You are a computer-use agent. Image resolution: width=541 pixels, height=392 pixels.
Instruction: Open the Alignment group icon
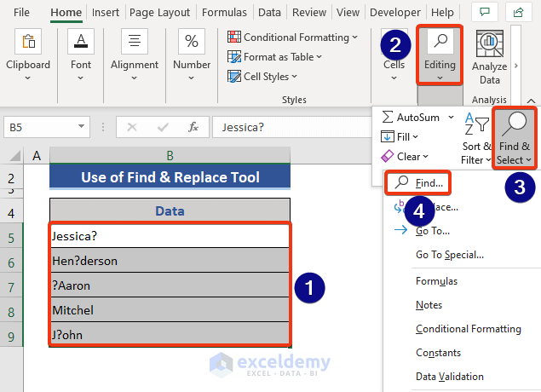point(135,42)
